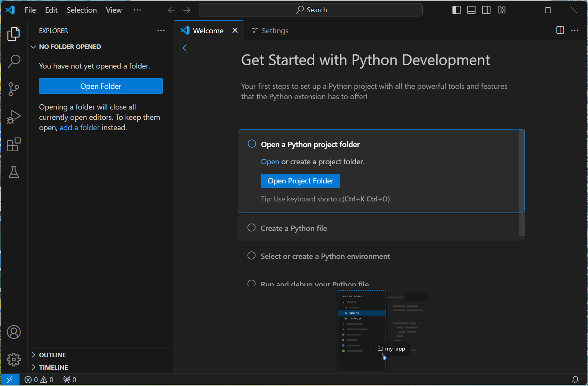Click the title bar Search box
The image size is (588, 386).
310,10
